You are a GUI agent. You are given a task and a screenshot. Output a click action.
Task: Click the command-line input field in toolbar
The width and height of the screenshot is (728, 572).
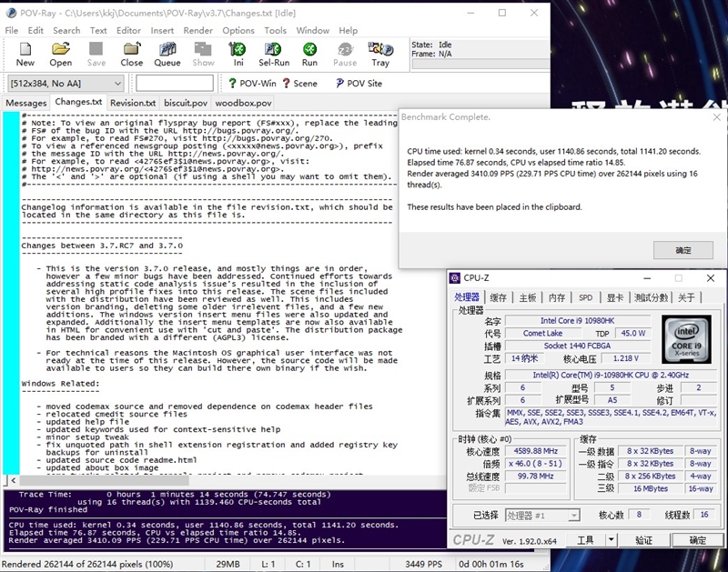175,84
